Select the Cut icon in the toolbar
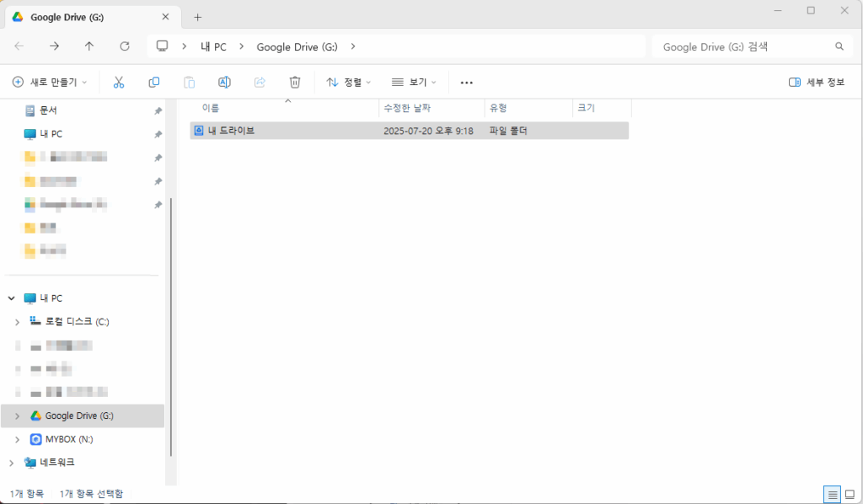Viewport: 863px width, 504px height. [119, 82]
